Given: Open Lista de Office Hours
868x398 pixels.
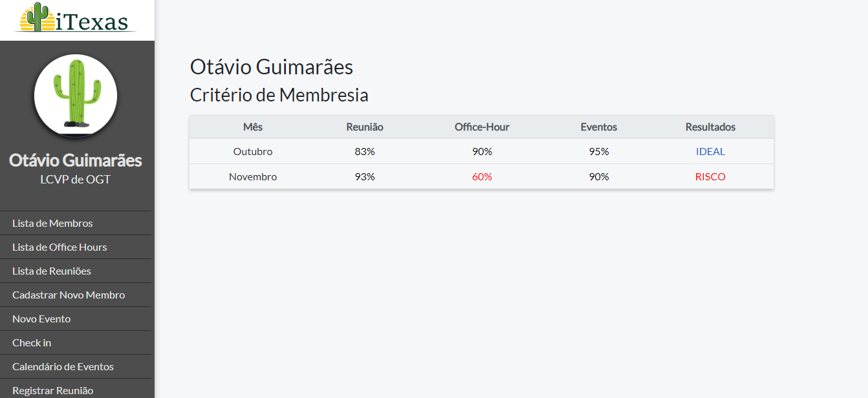Looking at the screenshot, I should coord(60,247).
